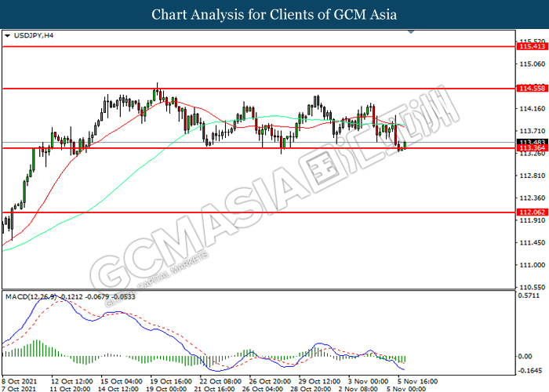
Task: Click the 111.000 price scale value
Action: (x=533, y=265)
